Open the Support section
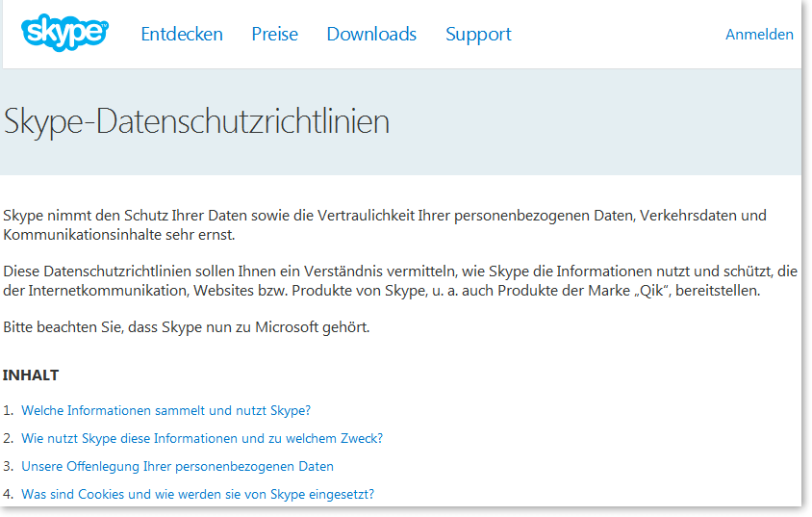812x517 pixels. [478, 35]
